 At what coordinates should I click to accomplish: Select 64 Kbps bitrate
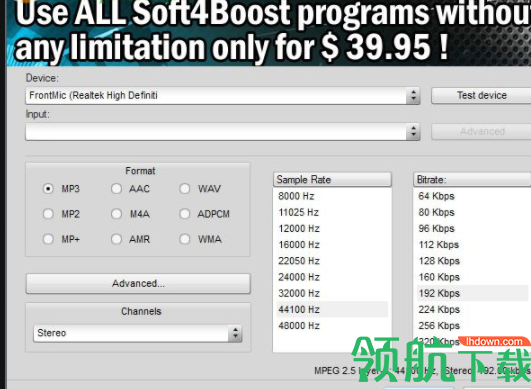pyautogui.click(x=472, y=196)
